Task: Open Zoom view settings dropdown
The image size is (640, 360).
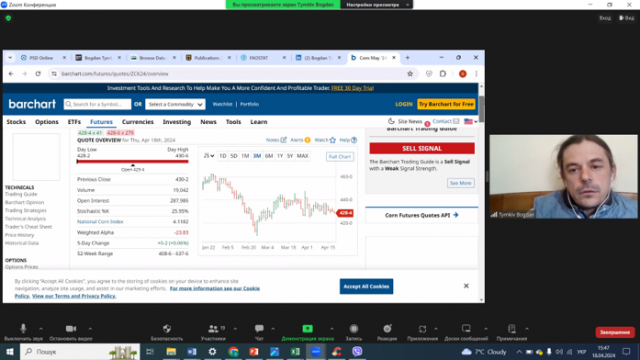Action: (376, 4)
